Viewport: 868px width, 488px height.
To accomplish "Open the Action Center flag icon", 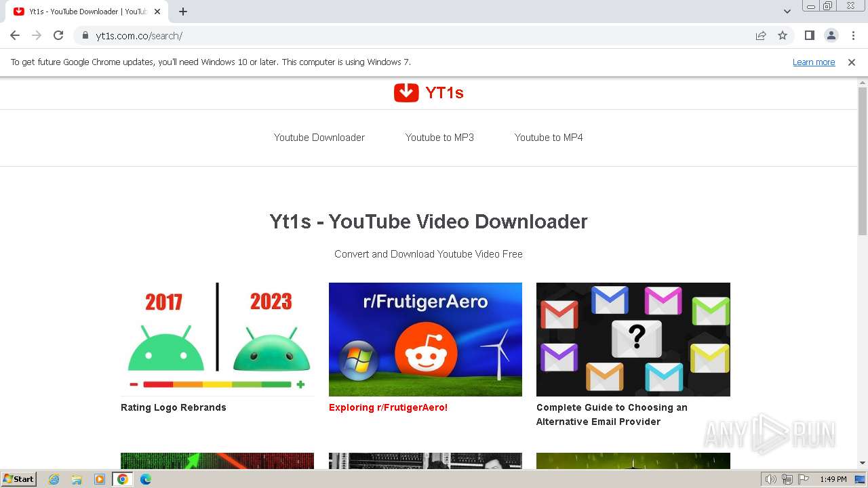I will [804, 479].
